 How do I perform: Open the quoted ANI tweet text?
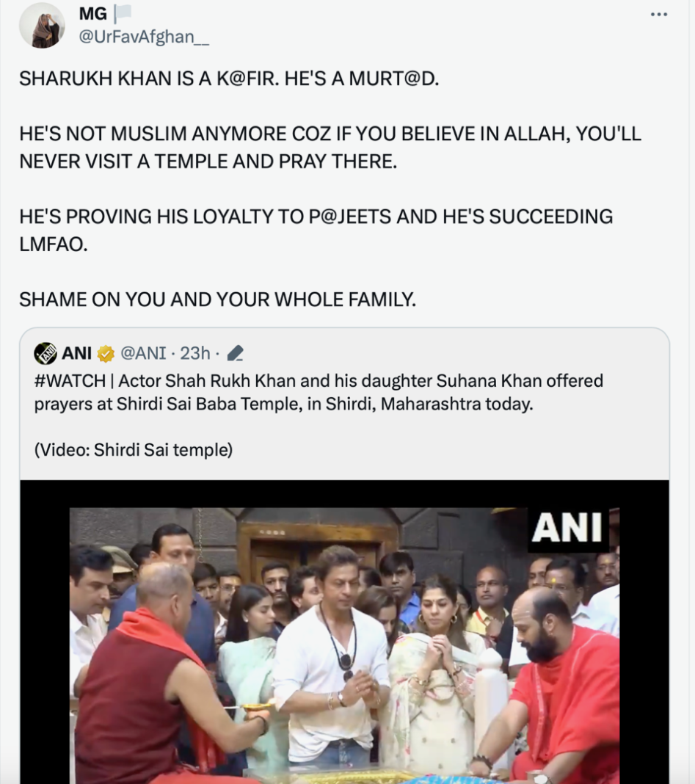coord(319,392)
